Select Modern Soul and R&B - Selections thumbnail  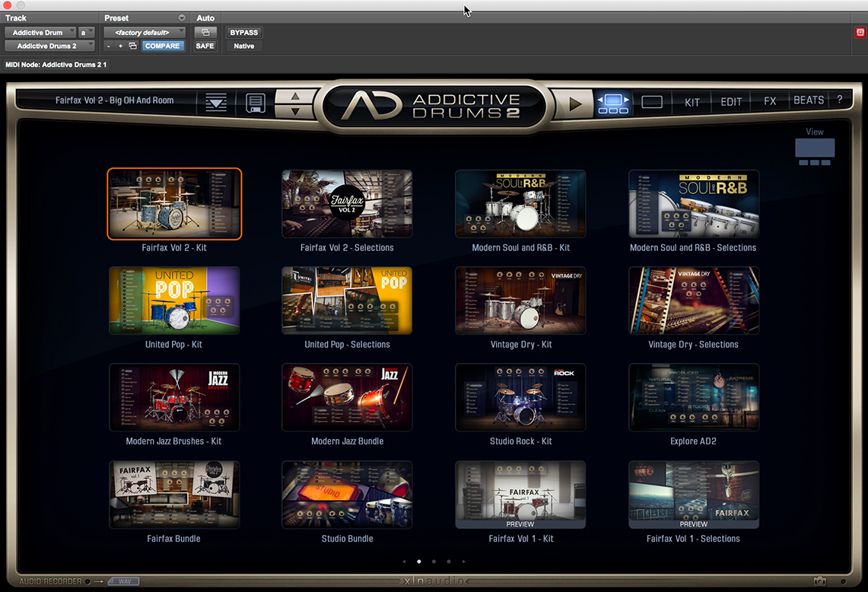(x=694, y=204)
